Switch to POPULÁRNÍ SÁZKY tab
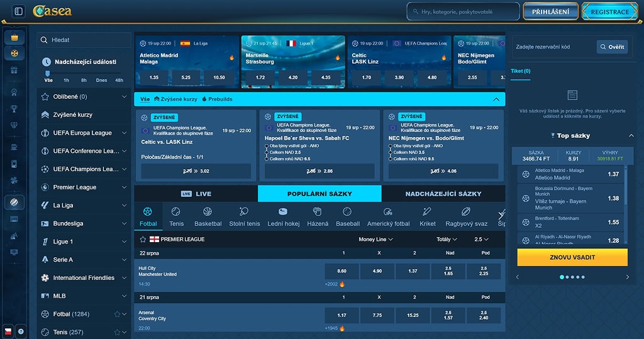Viewport: 644px width, 339px height. pyautogui.click(x=319, y=194)
